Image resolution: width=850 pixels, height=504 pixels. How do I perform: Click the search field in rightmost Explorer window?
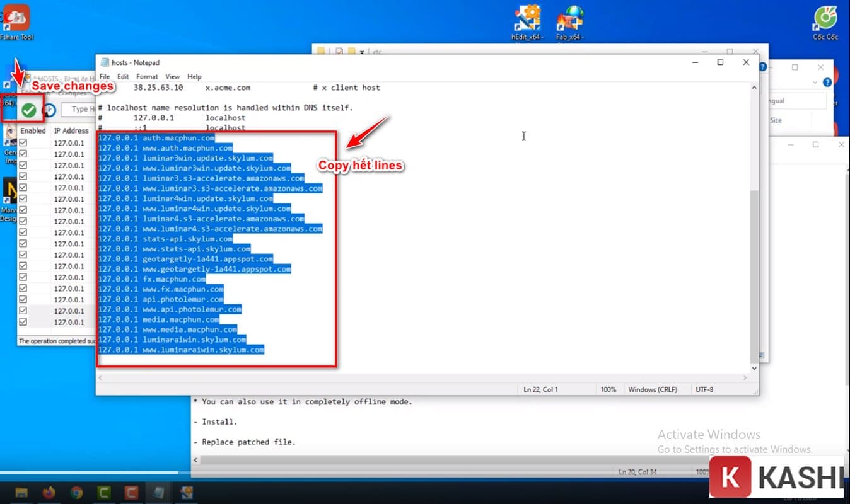tap(798, 101)
